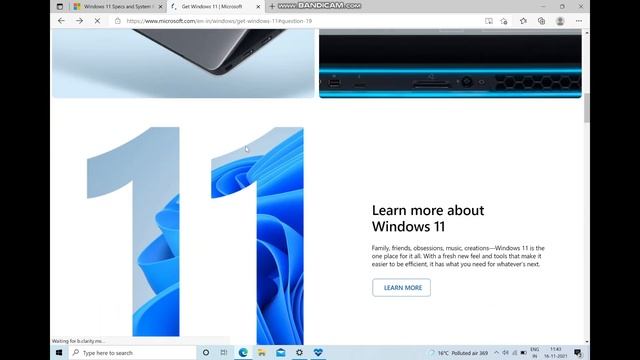Click the Learn more about Windows 11 heading

click(428, 218)
